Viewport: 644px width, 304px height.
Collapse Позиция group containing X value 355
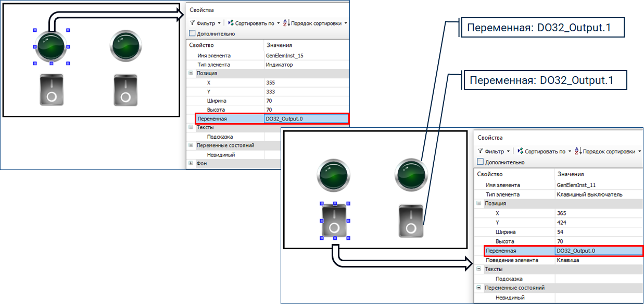(x=191, y=74)
